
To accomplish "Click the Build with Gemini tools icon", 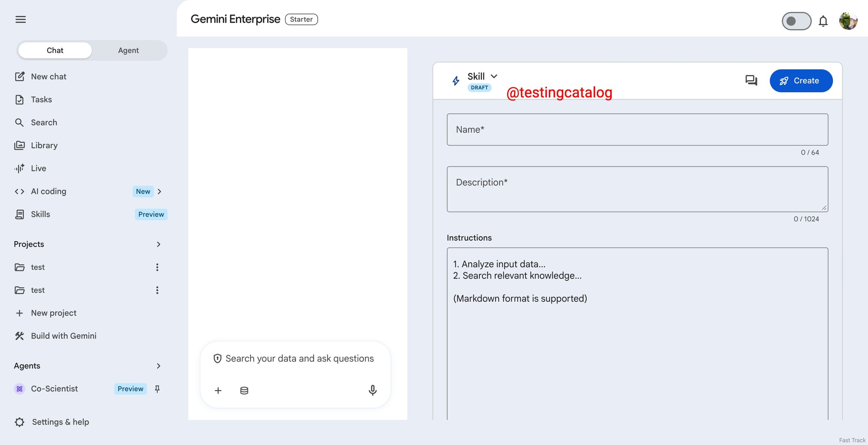I will click(20, 336).
